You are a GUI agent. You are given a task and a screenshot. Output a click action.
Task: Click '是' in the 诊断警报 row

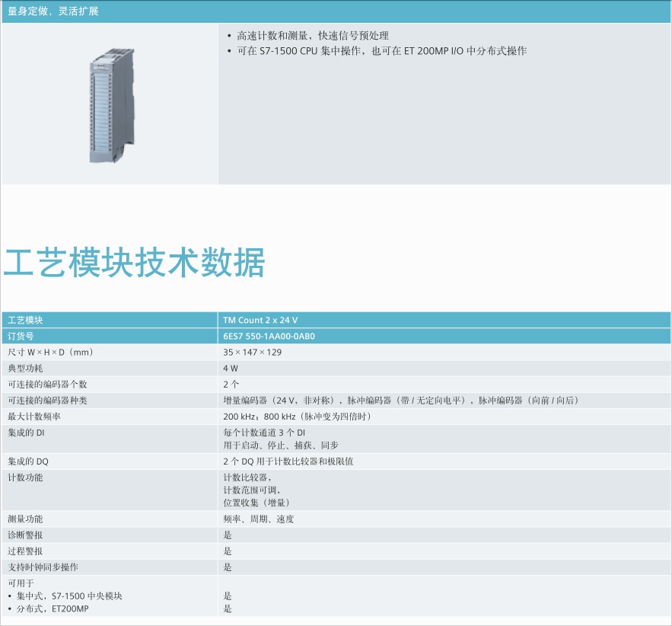[x=227, y=535]
